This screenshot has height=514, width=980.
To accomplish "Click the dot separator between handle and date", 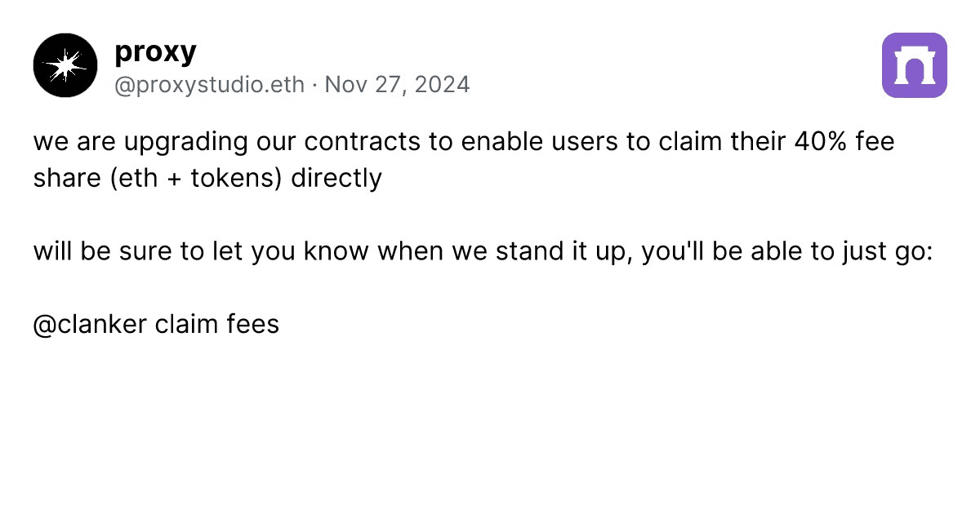I will pyautogui.click(x=315, y=85).
